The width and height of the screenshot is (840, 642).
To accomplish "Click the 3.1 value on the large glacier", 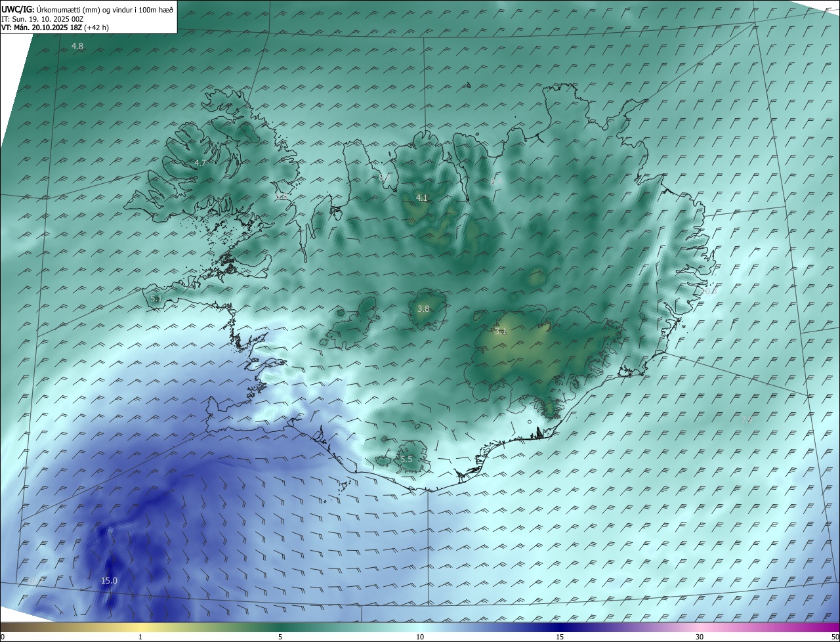I will tap(500, 332).
